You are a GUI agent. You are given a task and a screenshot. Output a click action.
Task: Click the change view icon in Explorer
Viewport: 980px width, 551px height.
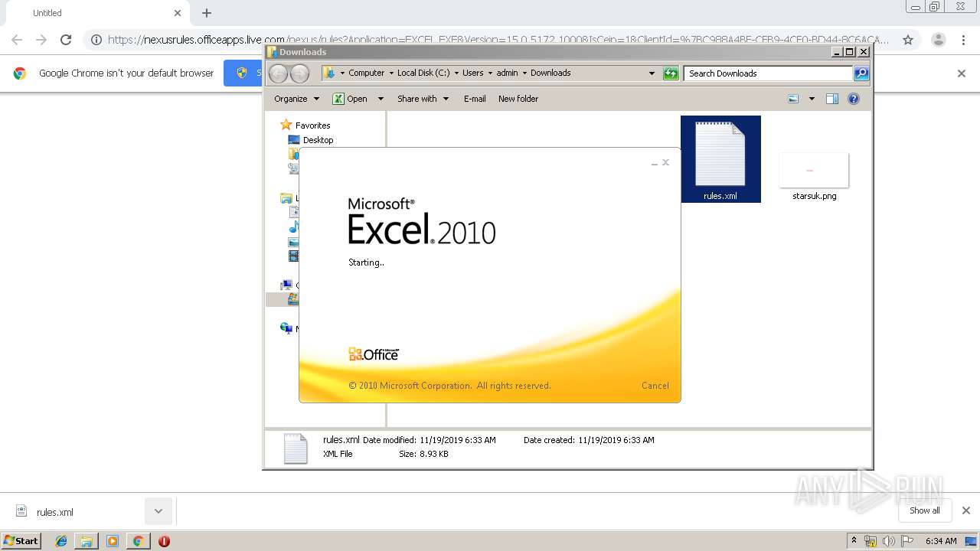coord(793,99)
